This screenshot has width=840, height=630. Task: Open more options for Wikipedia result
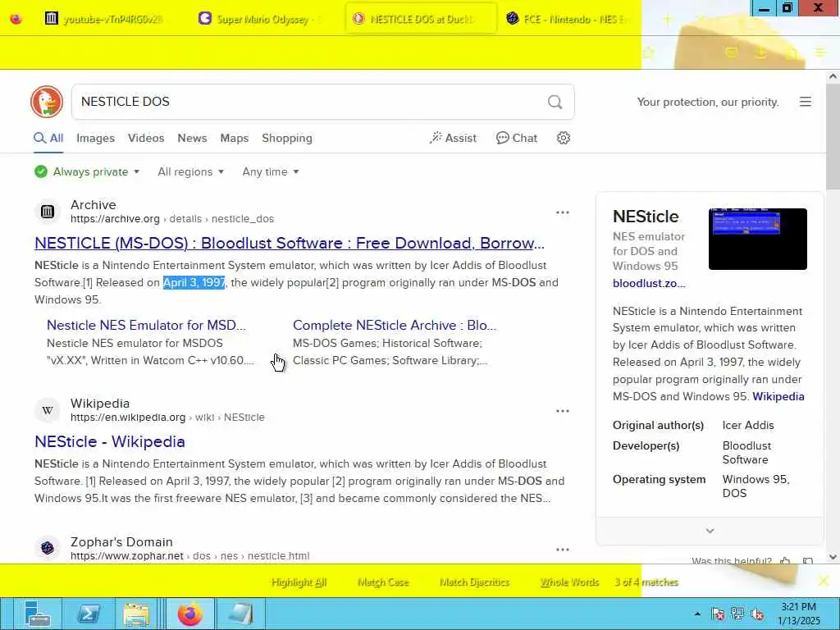point(563,411)
